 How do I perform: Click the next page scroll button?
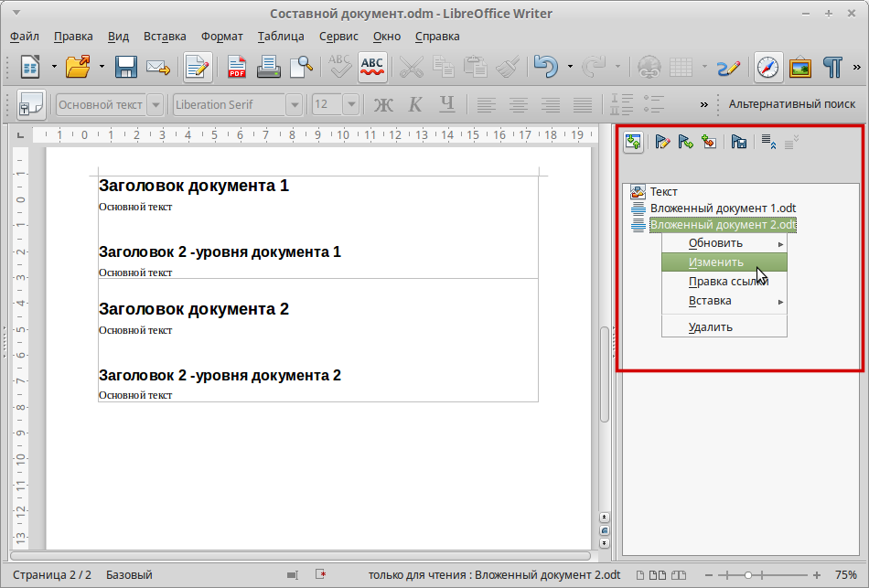pyautogui.click(x=604, y=543)
